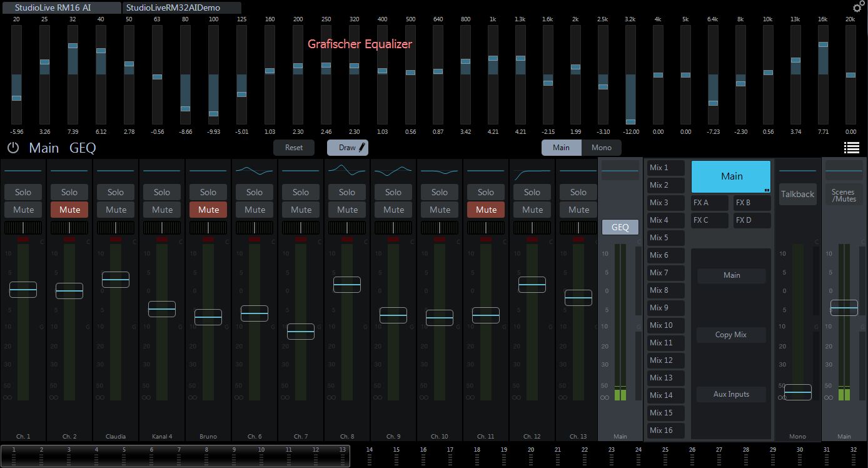Activate Talkback
The image size is (868, 468).
click(797, 195)
